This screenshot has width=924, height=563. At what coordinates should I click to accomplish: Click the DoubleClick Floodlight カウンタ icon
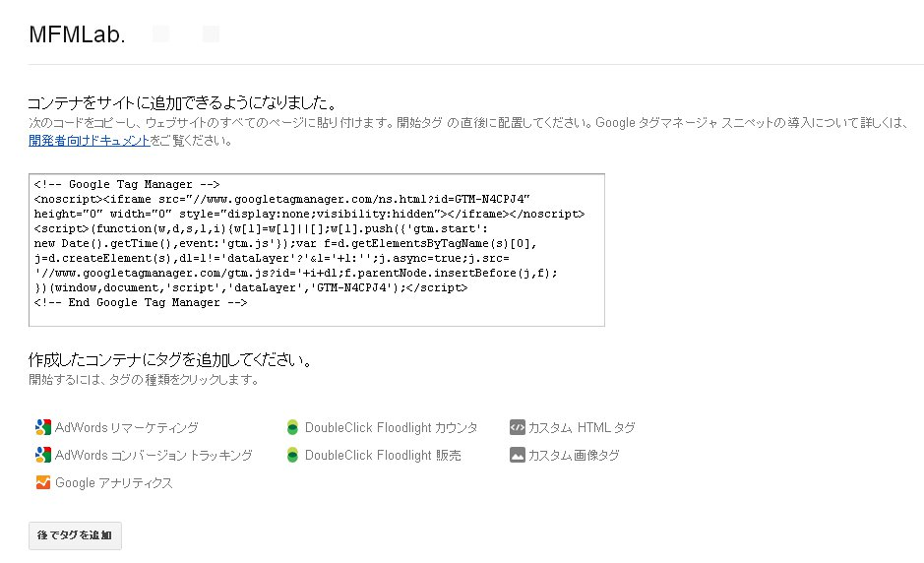tap(292, 427)
